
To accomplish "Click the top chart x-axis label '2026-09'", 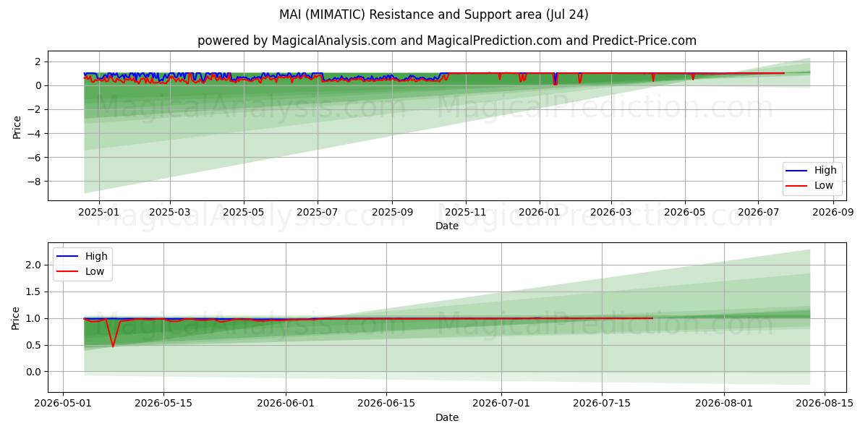I will point(833,212).
